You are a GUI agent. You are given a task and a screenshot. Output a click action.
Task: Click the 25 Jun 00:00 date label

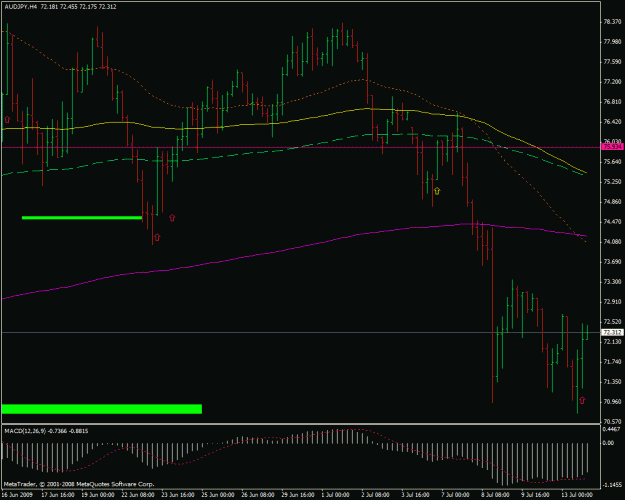(218, 495)
